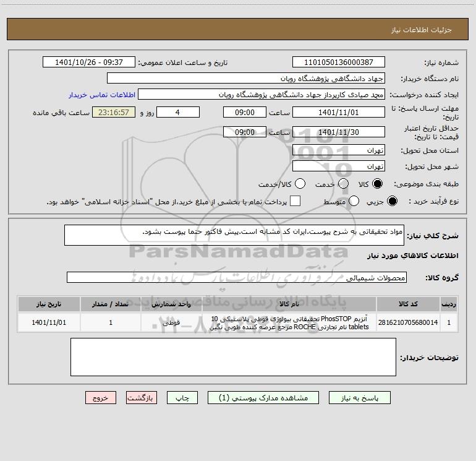Click the استان محل تحویل field تهران
476x461 pixels.
(x=339, y=150)
